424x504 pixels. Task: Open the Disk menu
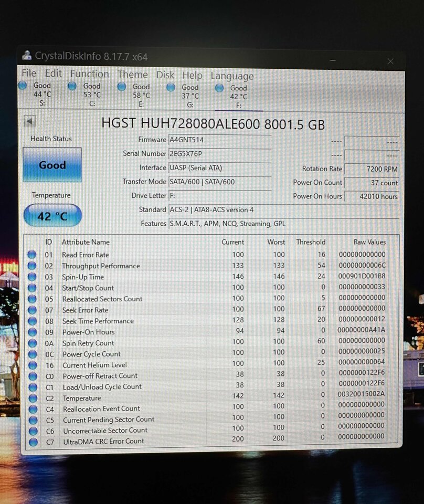coord(165,75)
